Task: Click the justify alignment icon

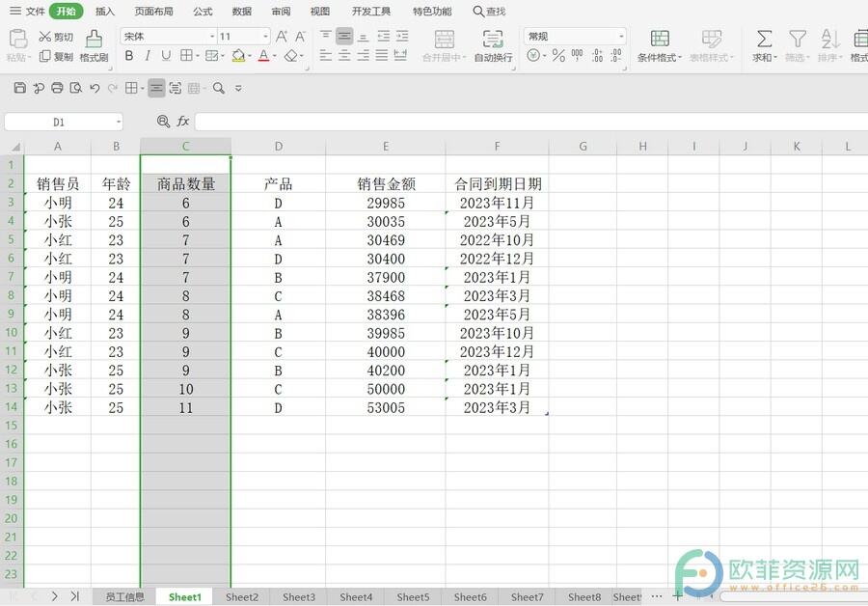Action: click(381, 55)
